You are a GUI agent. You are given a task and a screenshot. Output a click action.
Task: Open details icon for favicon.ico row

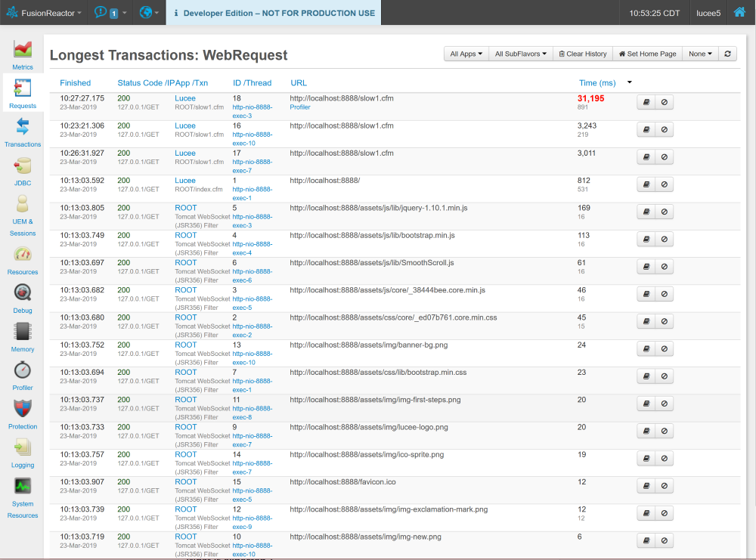click(646, 486)
